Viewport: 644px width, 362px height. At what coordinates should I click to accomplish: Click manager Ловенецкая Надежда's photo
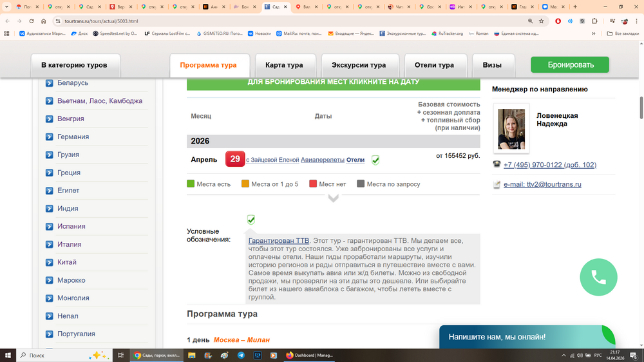(x=511, y=129)
